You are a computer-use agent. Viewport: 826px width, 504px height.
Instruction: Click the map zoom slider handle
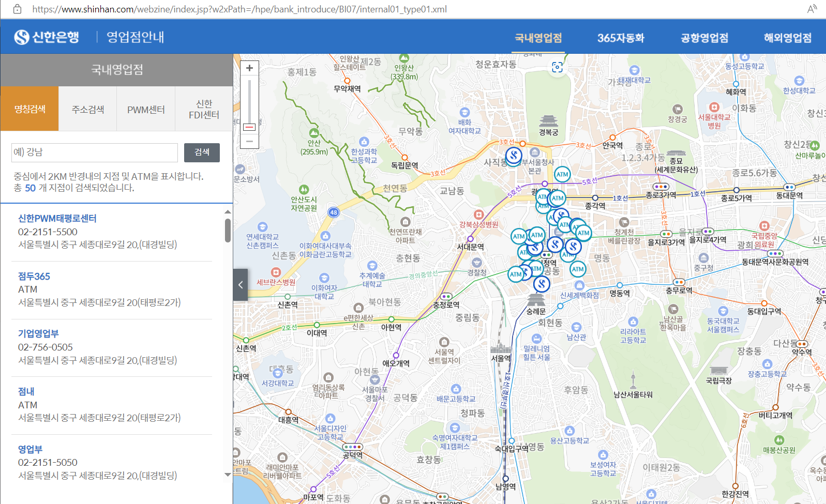click(249, 127)
